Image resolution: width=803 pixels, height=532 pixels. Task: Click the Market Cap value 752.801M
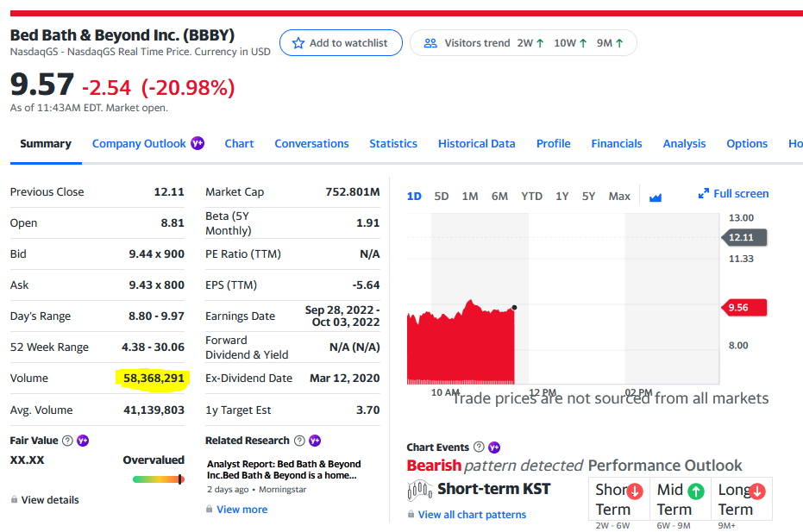(352, 192)
